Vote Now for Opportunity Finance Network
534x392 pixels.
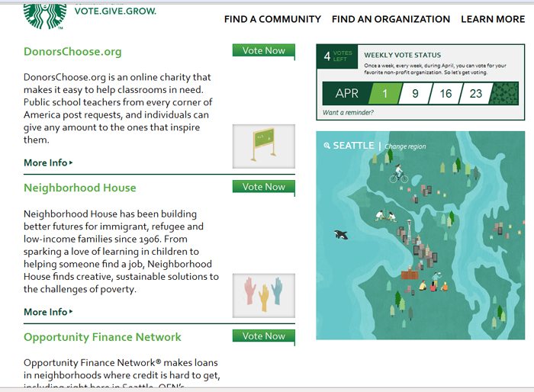(264, 336)
